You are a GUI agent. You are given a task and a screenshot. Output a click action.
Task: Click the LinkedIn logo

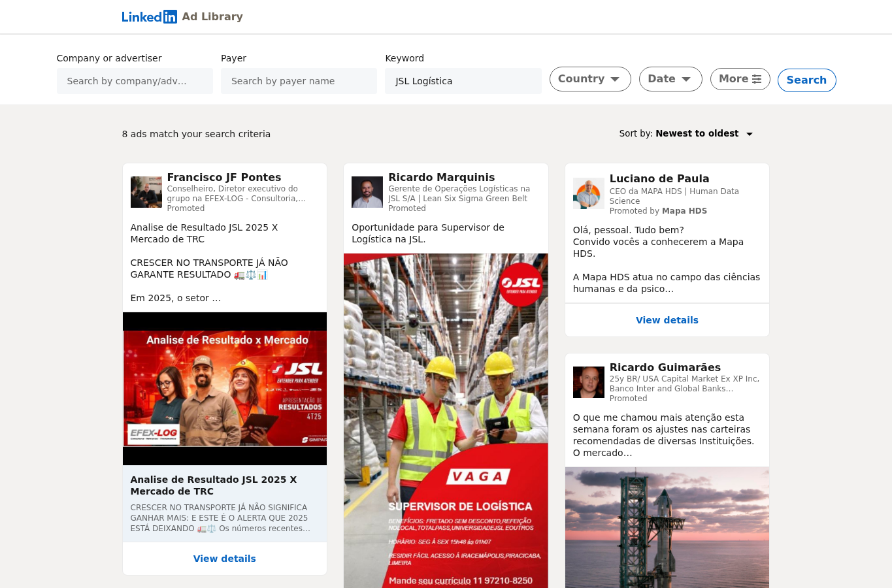[149, 17]
